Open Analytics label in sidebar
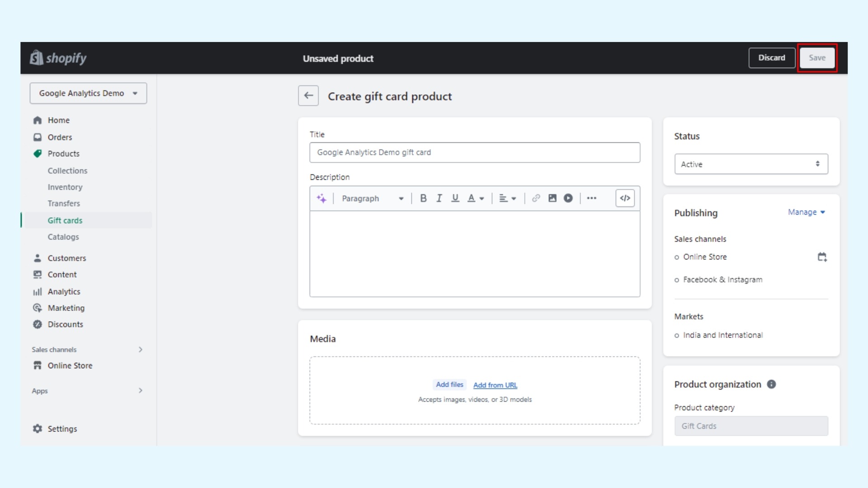This screenshot has width=868, height=488. click(64, 291)
